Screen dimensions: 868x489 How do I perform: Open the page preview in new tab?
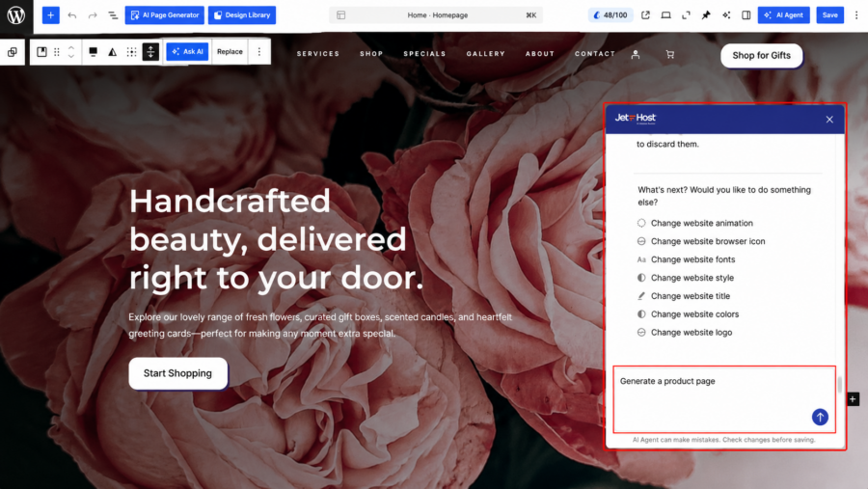645,15
